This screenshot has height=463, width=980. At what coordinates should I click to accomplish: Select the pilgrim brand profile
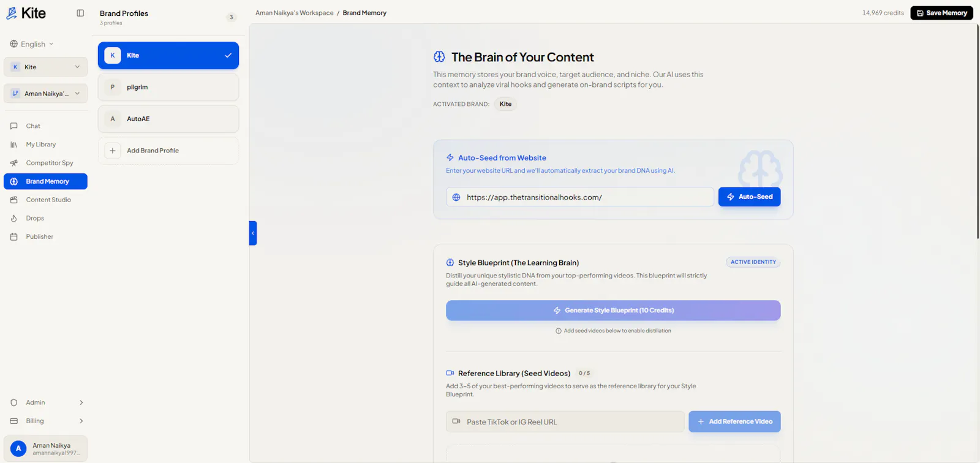coord(168,87)
